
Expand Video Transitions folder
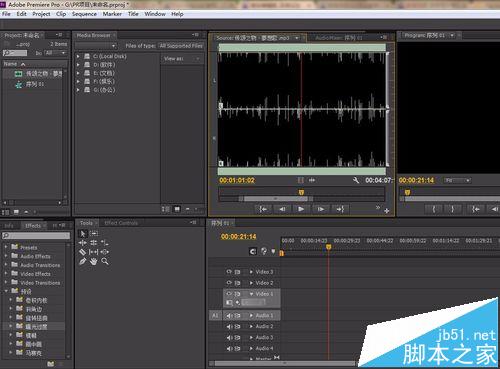[6, 282]
